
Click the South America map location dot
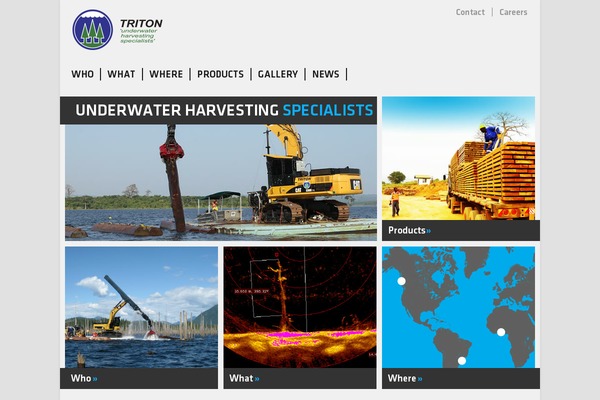click(x=462, y=361)
